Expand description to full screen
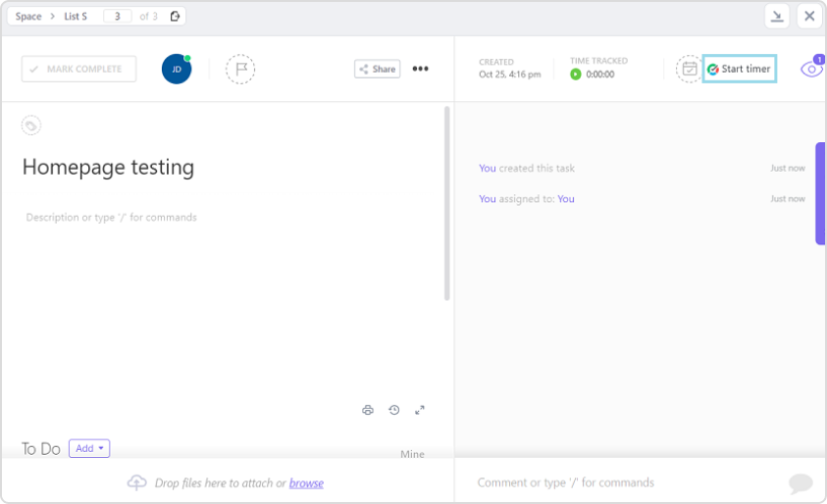This screenshot has height=504, width=827. click(x=420, y=410)
